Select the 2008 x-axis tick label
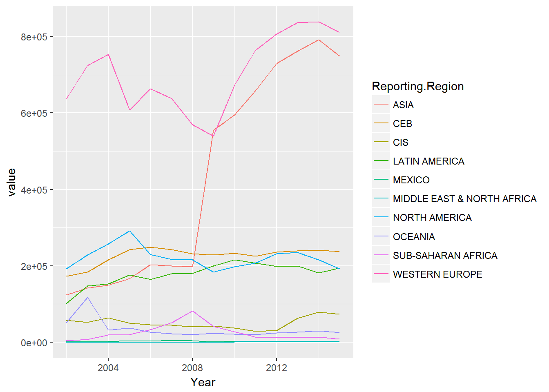This screenshot has height=392, width=549. [x=192, y=368]
